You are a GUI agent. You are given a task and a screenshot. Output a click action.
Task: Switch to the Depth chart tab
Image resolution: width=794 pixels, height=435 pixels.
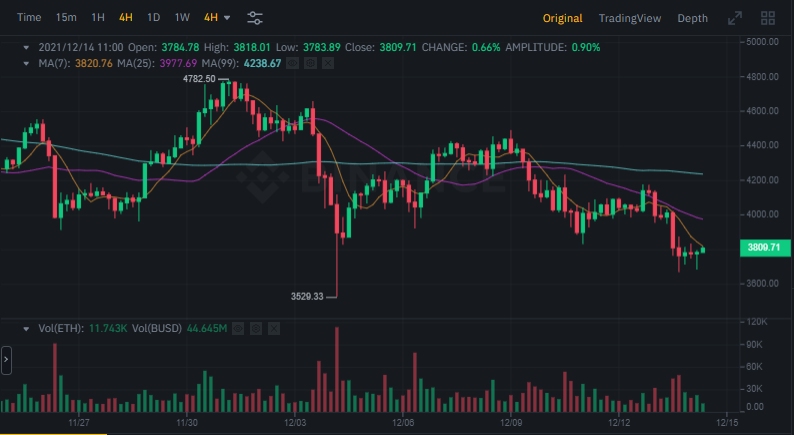click(x=692, y=18)
